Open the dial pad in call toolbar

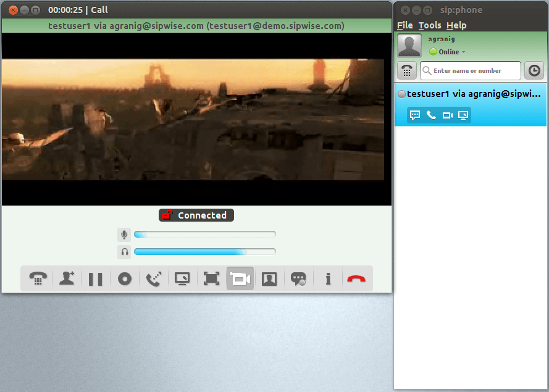[x=37, y=279]
